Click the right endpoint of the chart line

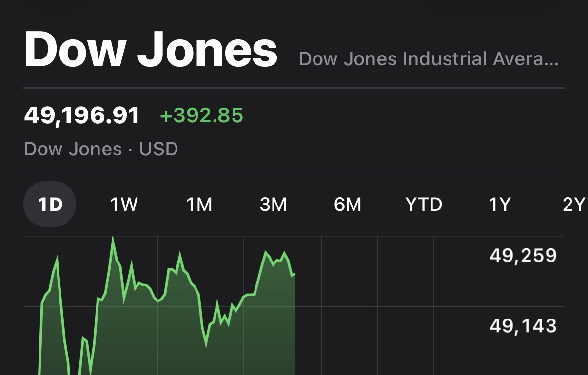pyautogui.click(x=294, y=274)
